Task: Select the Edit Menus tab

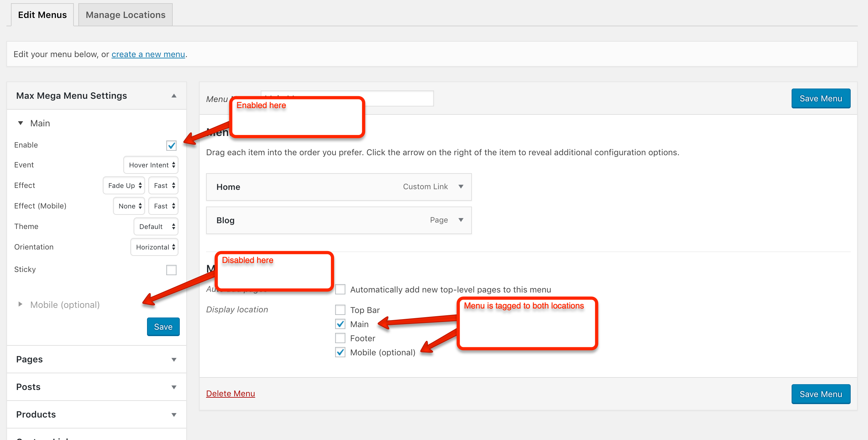Action: 42,15
